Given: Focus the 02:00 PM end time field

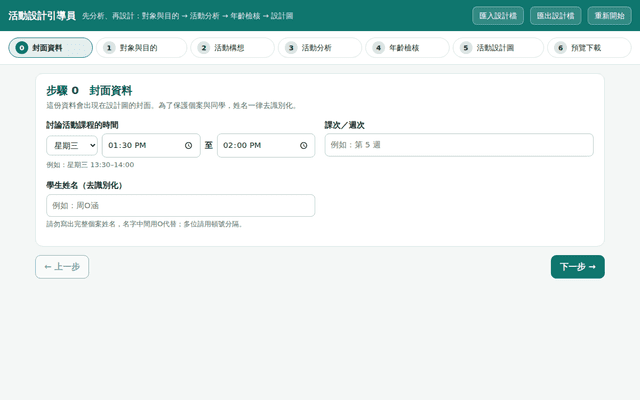Looking at the screenshot, I should coord(266,145).
